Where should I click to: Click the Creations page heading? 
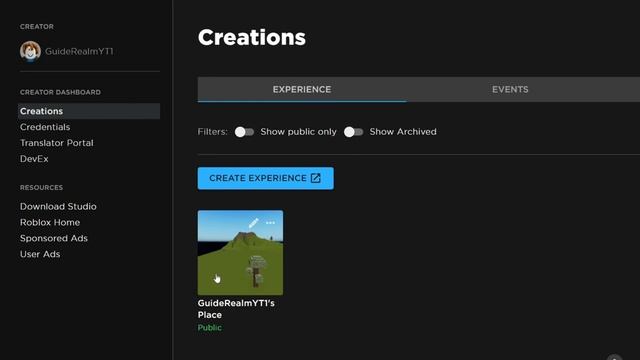(252, 38)
